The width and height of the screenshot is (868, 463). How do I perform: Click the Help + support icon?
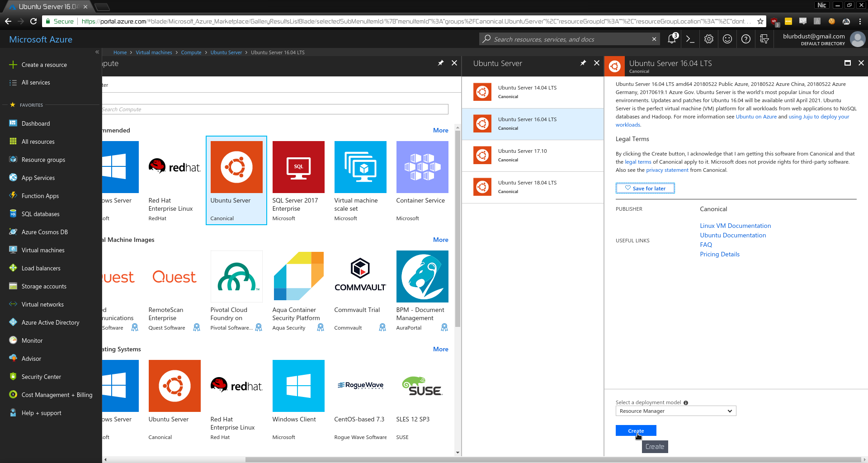[13, 412]
